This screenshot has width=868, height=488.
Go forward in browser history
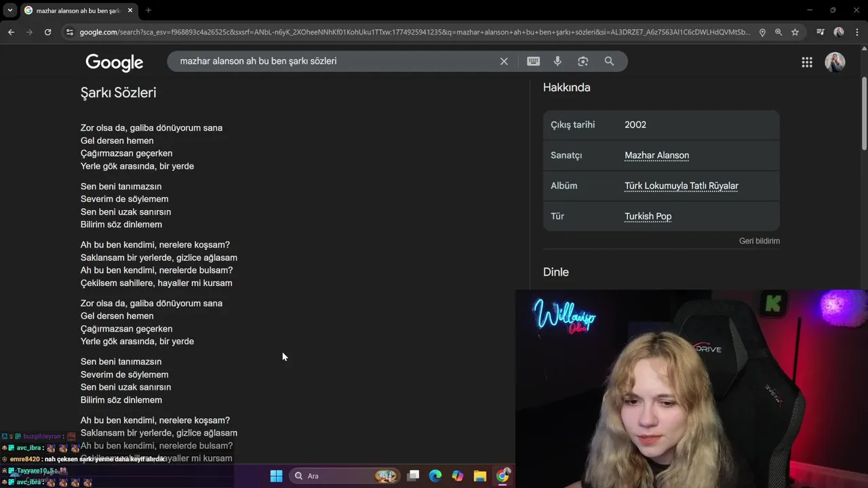coord(28,32)
